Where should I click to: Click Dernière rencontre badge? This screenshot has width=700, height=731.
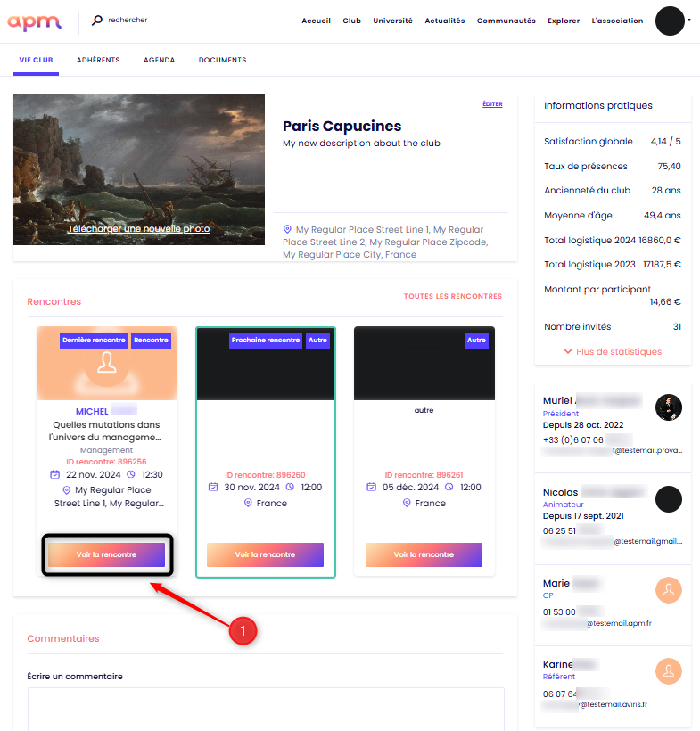[x=94, y=341]
